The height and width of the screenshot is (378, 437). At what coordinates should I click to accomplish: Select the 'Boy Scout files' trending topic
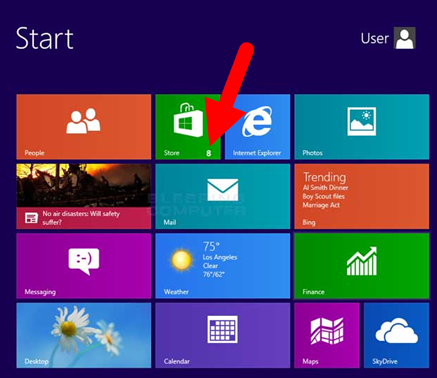point(324,196)
